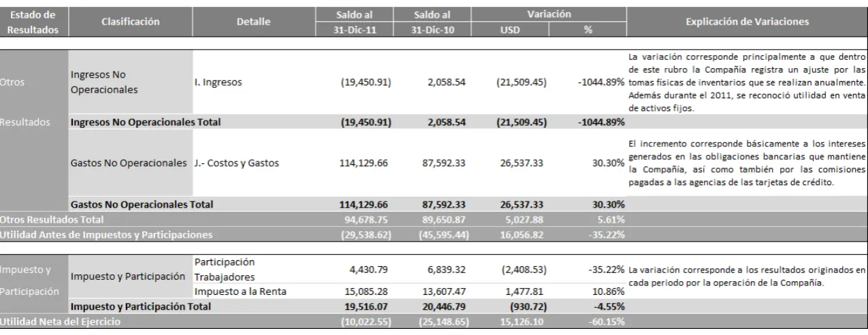Select the 'Otros Resultados Total' row
868x335 pixels.
click(434, 220)
